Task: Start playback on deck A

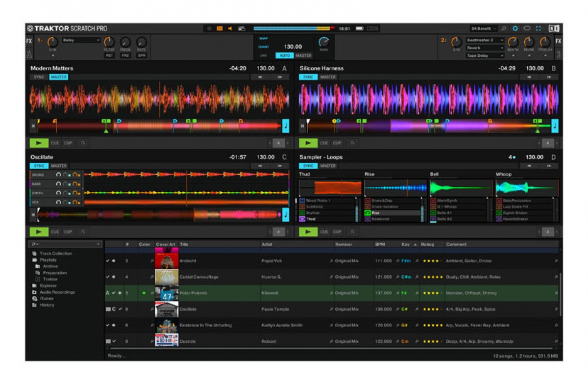Action: 39,143
